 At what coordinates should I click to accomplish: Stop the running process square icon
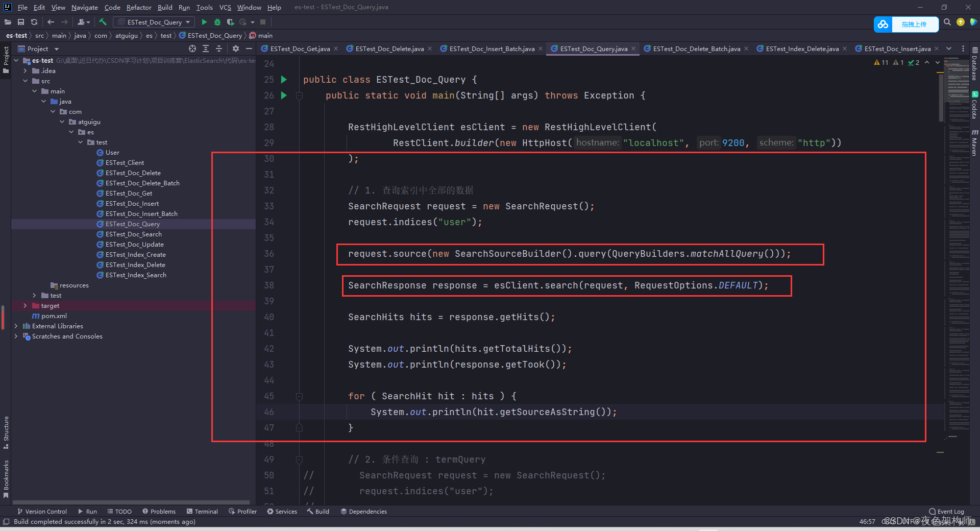coord(263,22)
